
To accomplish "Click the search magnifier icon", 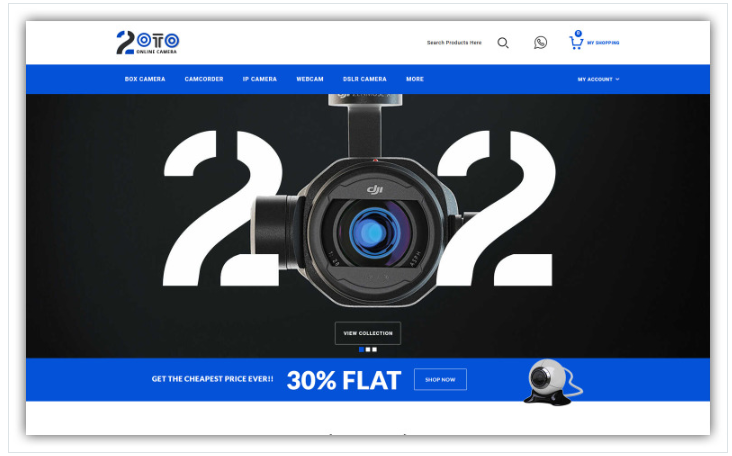I will tap(503, 43).
